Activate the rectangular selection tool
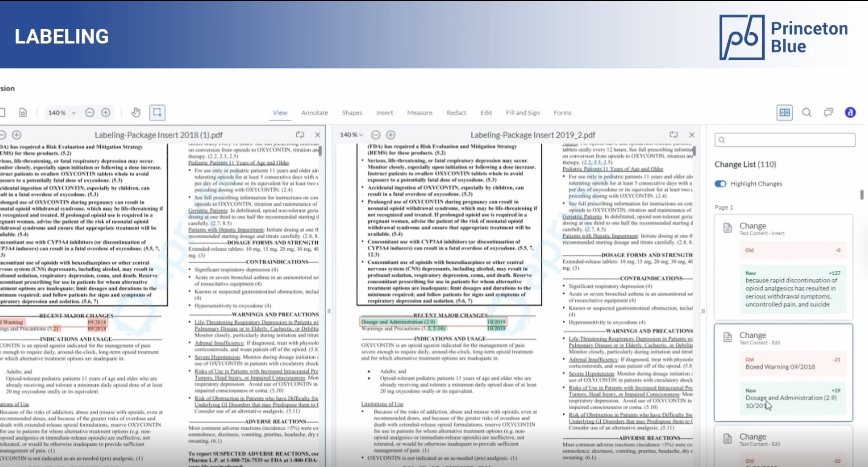The width and height of the screenshot is (868, 467). click(157, 112)
